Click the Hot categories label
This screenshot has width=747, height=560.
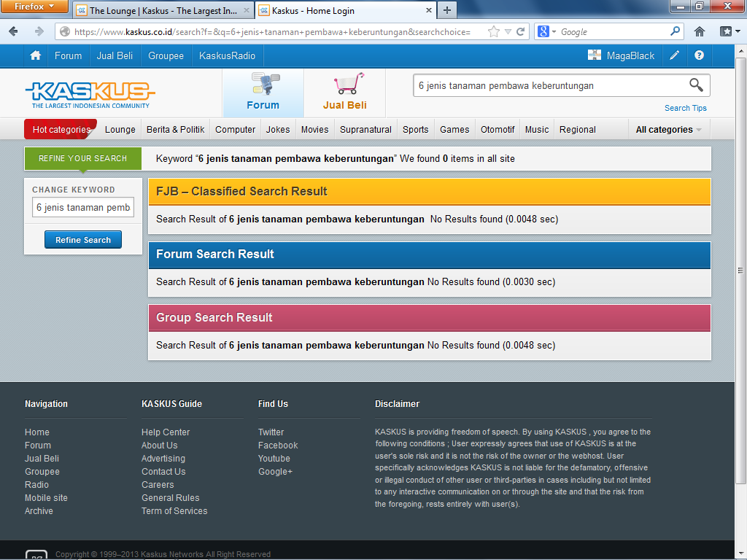[61, 130]
